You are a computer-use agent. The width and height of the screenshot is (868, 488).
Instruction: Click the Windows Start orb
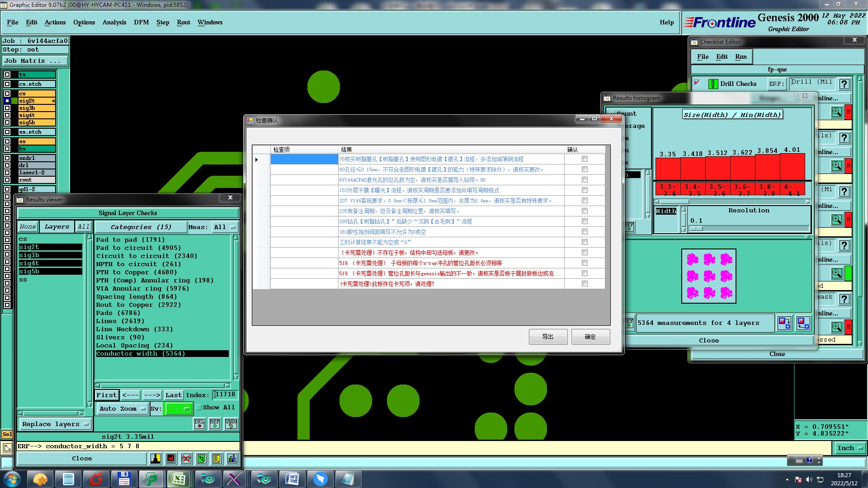click(x=12, y=479)
